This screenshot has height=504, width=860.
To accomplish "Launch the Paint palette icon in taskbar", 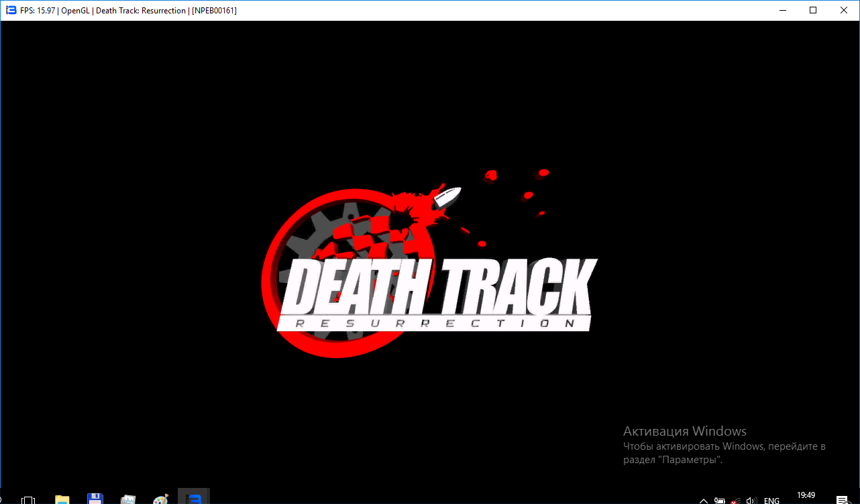I will (160, 499).
